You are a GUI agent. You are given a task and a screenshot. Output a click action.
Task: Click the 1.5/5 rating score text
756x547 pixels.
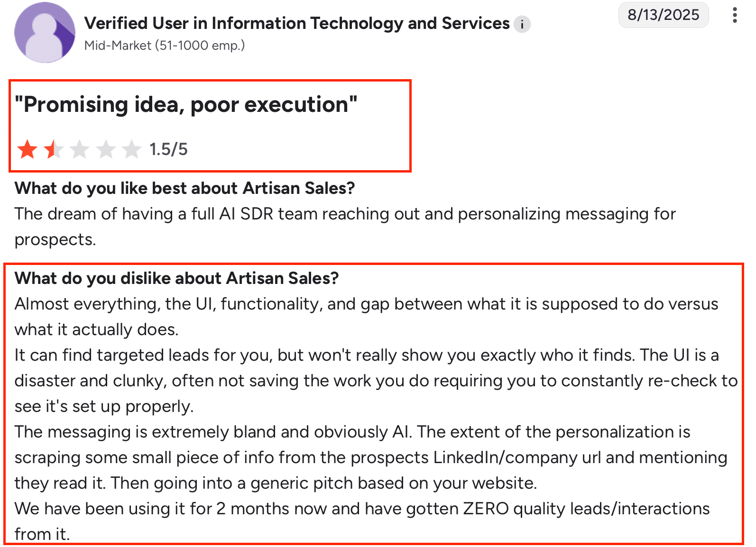pos(168,149)
